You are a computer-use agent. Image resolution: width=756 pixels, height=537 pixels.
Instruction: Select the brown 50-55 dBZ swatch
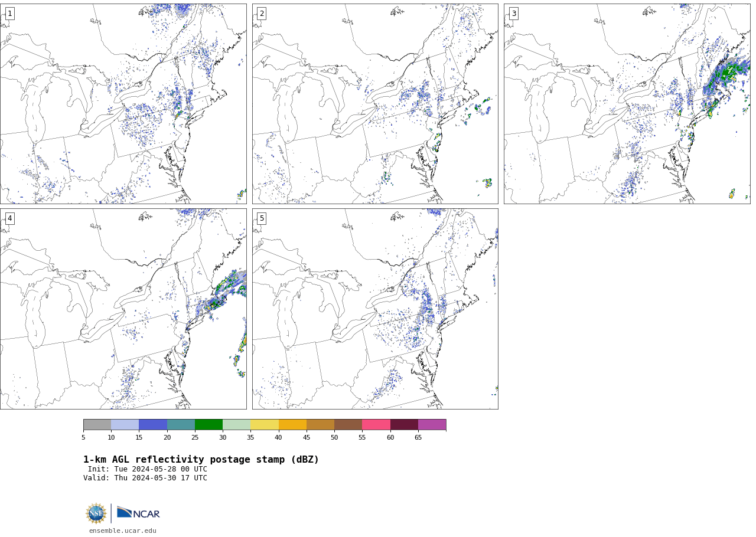click(348, 425)
